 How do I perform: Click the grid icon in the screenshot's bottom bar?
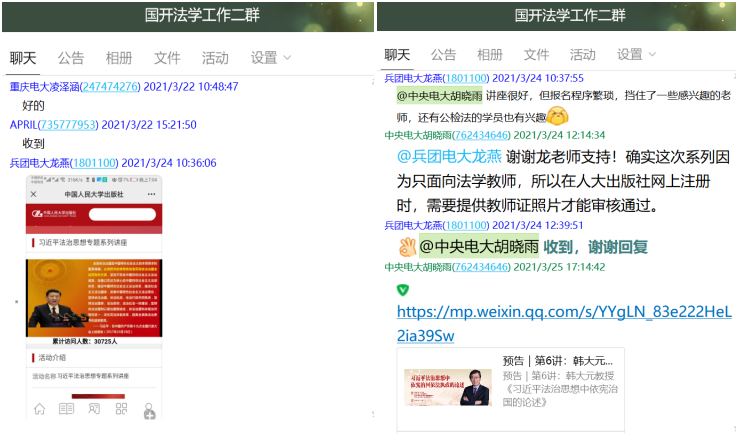coord(121,409)
